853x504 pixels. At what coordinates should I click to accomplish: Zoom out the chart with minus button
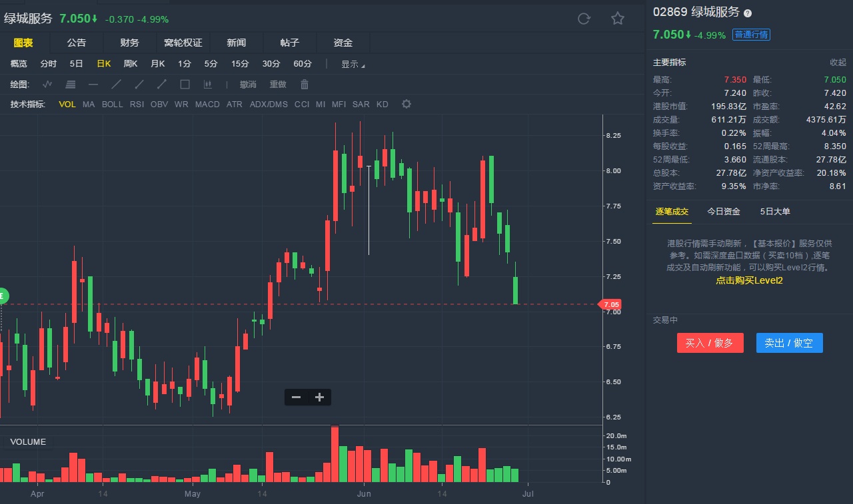click(297, 397)
